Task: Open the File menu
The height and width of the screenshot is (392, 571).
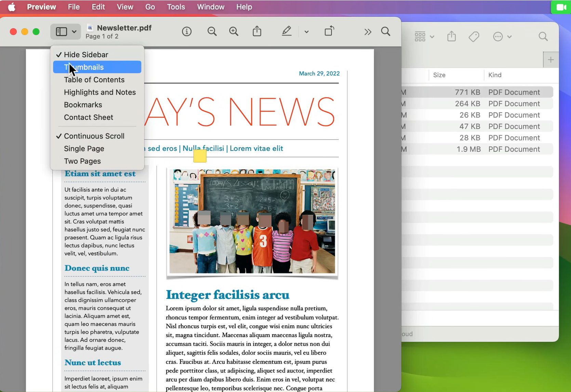Action: coord(74,7)
